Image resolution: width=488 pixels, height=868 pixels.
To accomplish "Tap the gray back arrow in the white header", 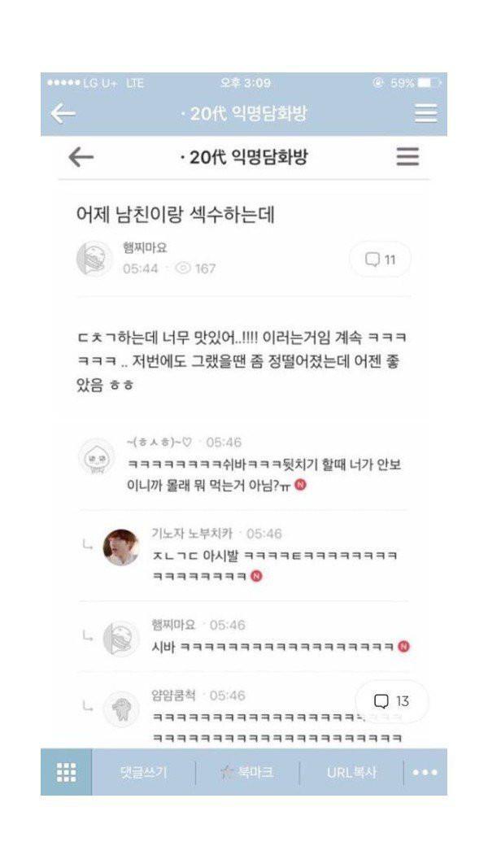I will coord(81,157).
